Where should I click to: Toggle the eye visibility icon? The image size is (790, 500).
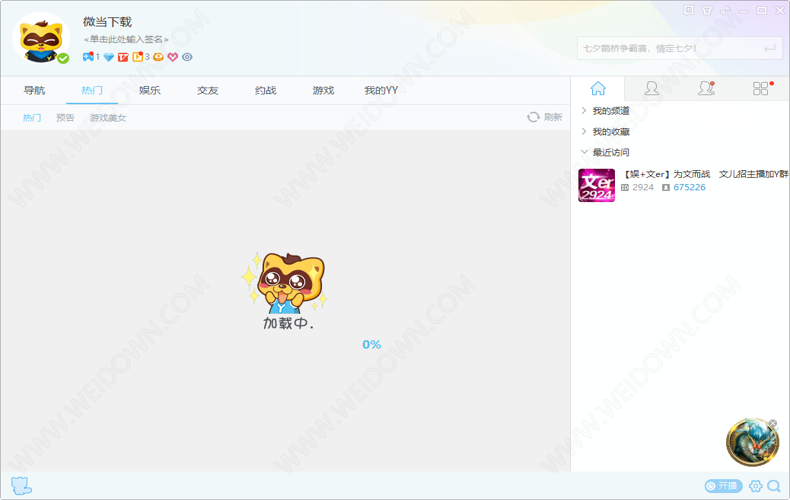pyautogui.click(x=187, y=57)
